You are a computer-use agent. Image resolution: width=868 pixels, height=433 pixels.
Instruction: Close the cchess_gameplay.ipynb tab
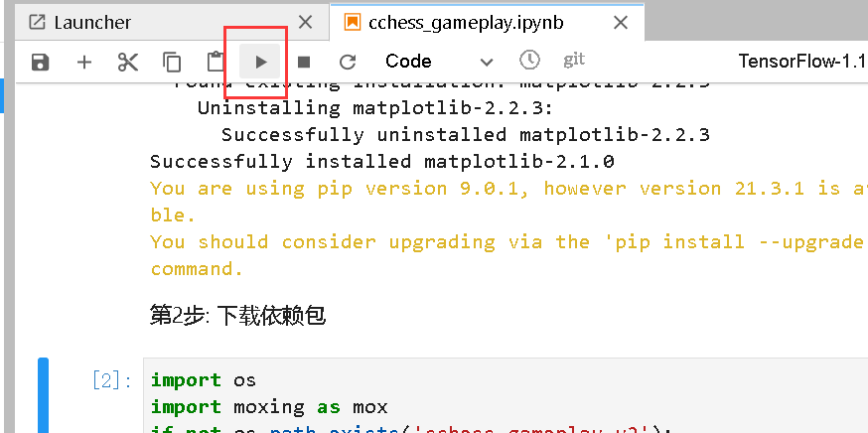(x=621, y=23)
